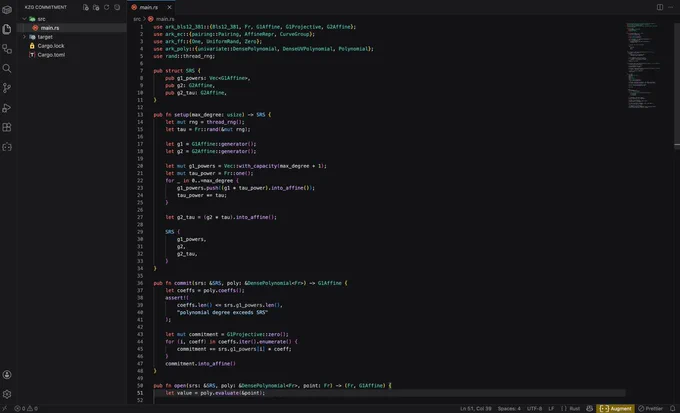This screenshot has width=680, height=413.
Task: Click 'tau_power *= tau;' line
Action: pyautogui.click(x=202, y=195)
